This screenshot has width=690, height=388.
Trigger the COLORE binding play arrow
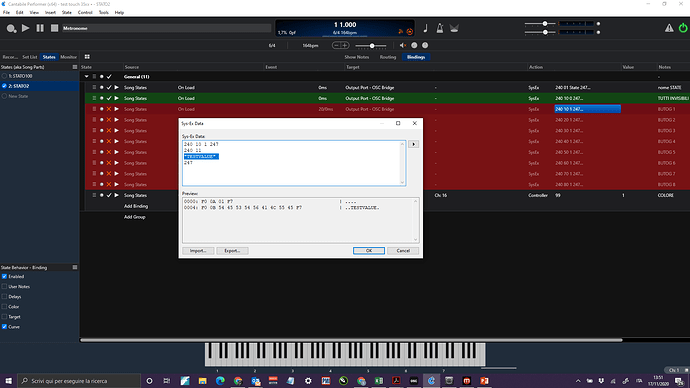pos(117,195)
